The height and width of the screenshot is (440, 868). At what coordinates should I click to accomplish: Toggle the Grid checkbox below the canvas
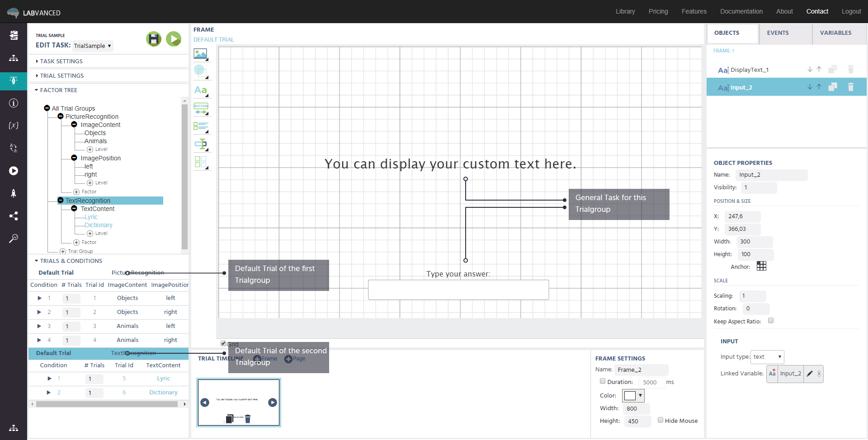tap(223, 343)
